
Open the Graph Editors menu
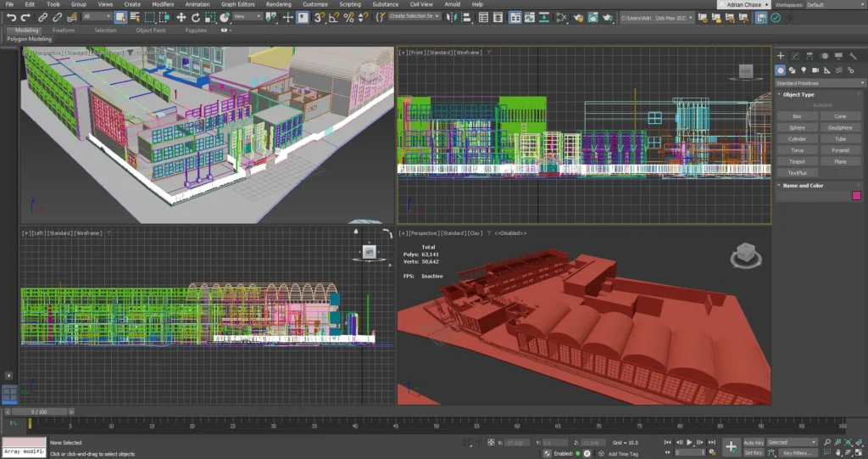(237, 4)
